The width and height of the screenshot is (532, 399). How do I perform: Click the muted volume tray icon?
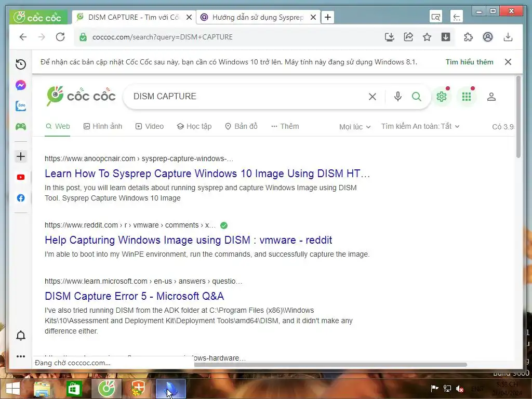[460, 389]
